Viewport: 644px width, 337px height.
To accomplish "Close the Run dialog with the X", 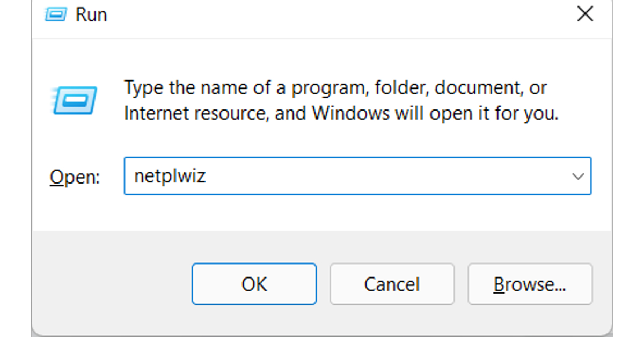I will point(584,14).
